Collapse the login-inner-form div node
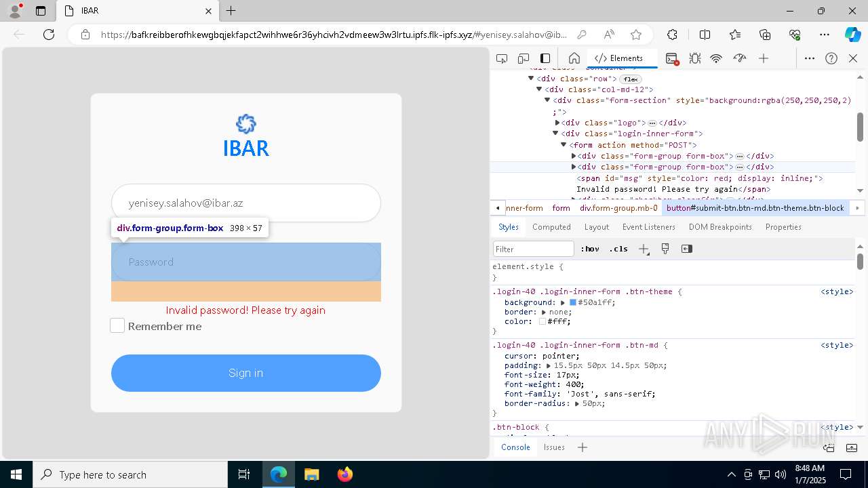This screenshot has height=488, width=868. coord(555,134)
